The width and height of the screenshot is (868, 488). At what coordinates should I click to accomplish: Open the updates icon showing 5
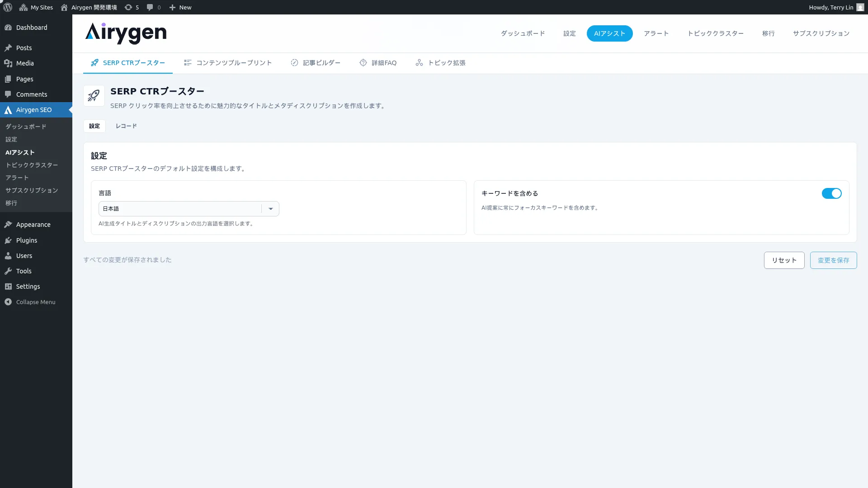click(132, 7)
